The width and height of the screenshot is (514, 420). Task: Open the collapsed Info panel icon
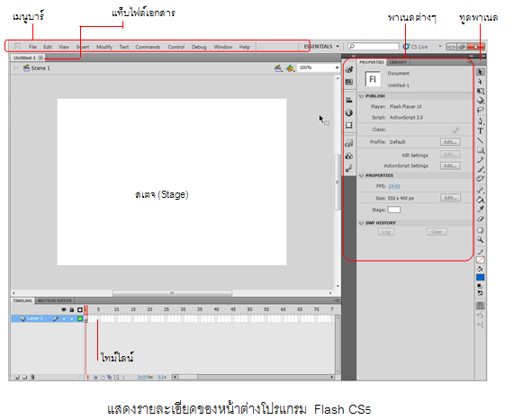(x=349, y=112)
